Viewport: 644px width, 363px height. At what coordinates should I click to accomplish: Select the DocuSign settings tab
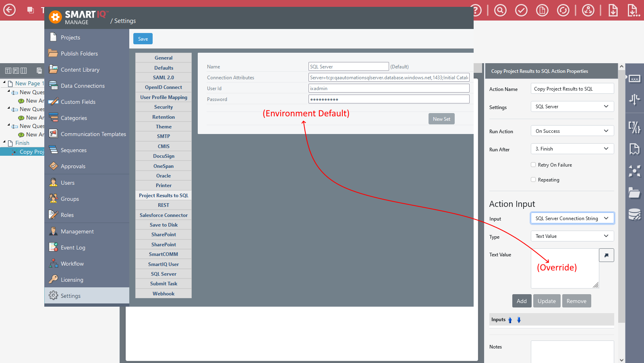164,156
